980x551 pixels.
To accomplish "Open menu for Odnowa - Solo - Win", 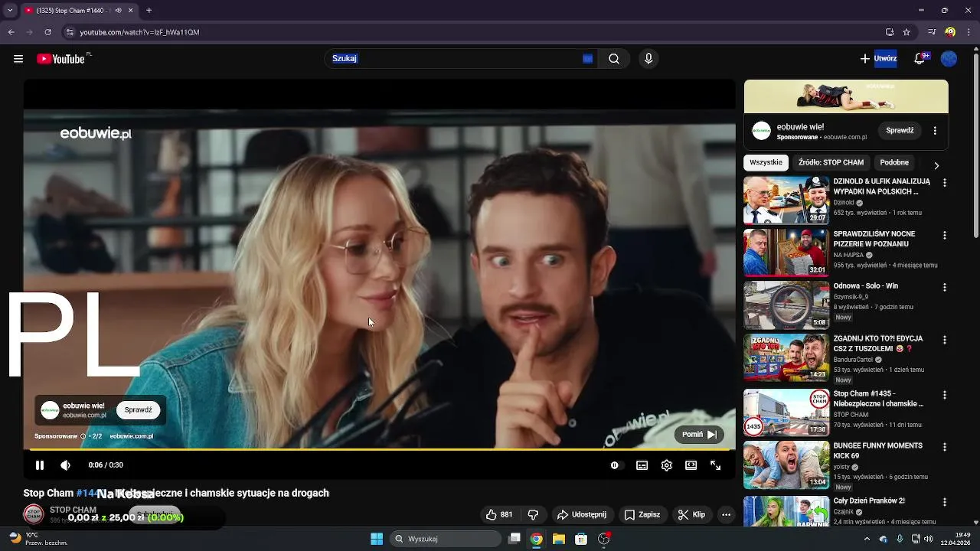I will click(x=944, y=287).
